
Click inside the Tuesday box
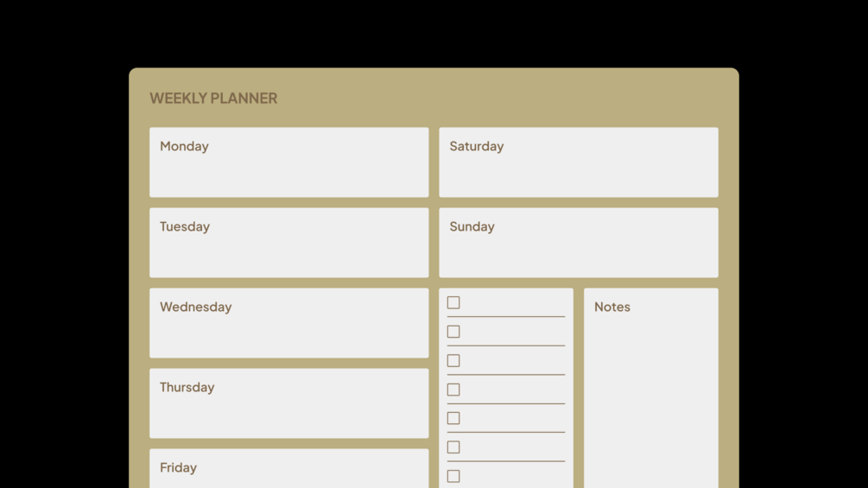(x=288, y=253)
